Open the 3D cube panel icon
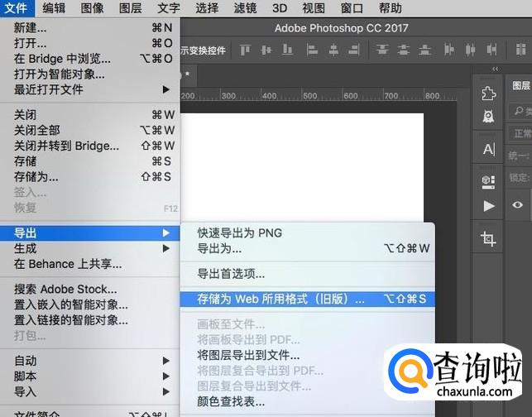This screenshot has width=532, height=417. click(x=488, y=182)
